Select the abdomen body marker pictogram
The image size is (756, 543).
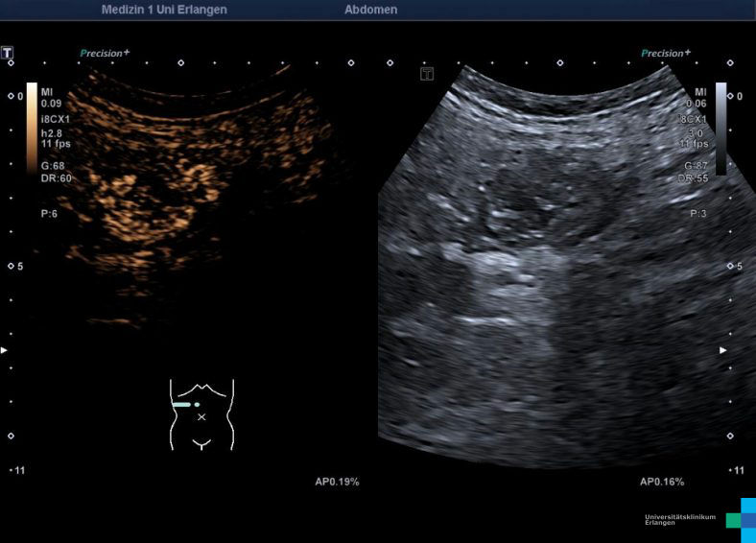(x=201, y=414)
